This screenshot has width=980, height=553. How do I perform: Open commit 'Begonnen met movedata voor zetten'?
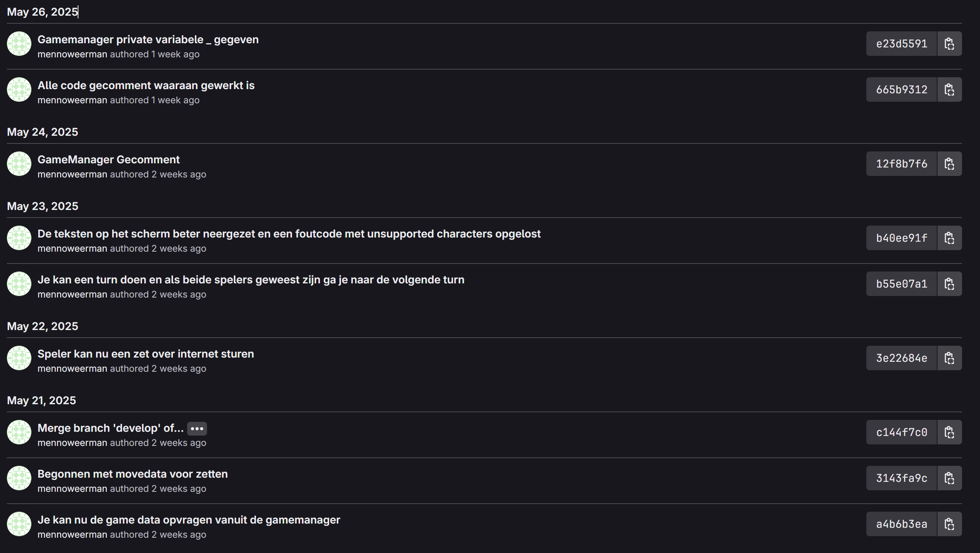click(x=132, y=474)
